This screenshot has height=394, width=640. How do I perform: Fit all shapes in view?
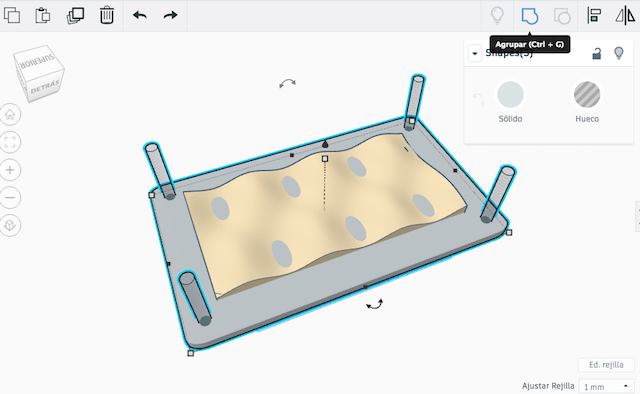tap(10, 142)
